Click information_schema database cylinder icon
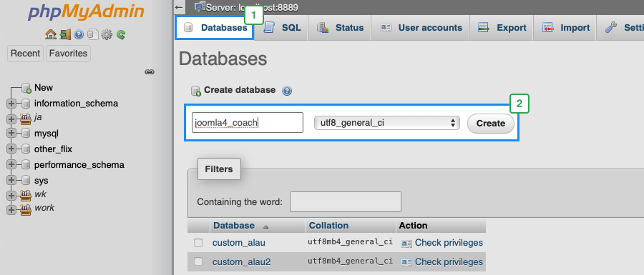The height and width of the screenshot is (275, 644). click(26, 104)
